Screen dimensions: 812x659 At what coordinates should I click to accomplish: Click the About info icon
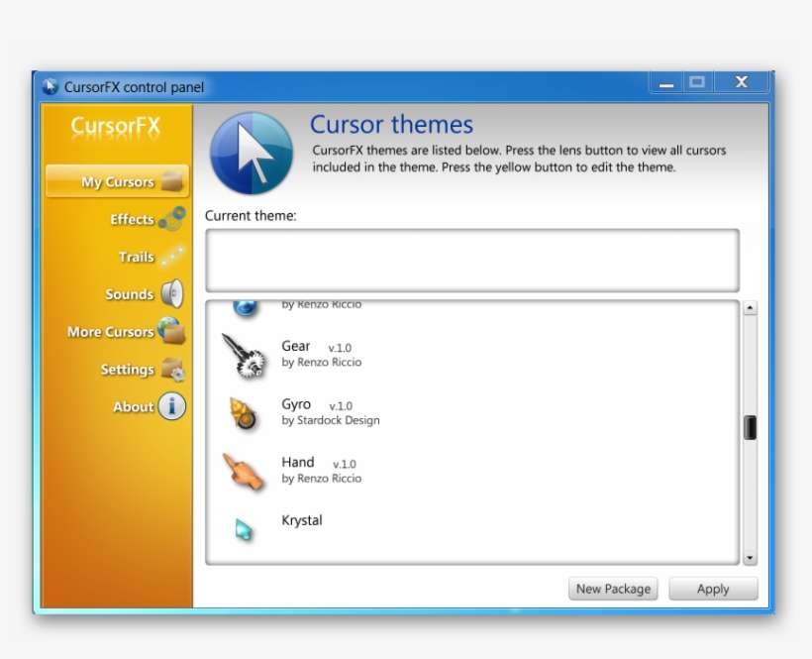click(x=171, y=406)
